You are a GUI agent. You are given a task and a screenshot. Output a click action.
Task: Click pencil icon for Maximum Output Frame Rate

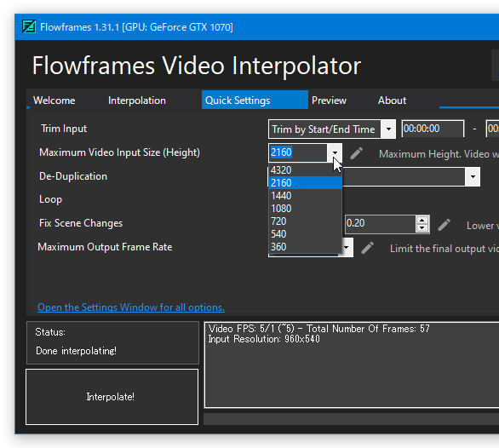tap(368, 248)
